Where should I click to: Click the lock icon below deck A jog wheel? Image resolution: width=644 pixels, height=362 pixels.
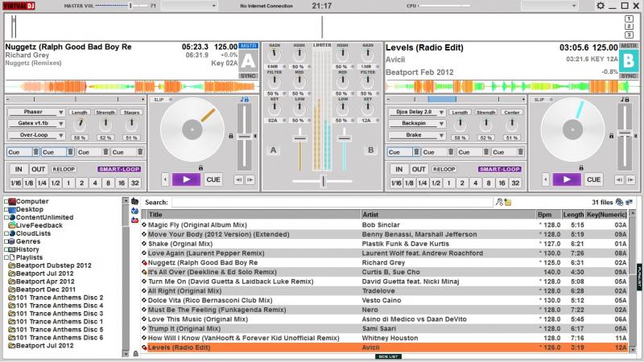200,168
